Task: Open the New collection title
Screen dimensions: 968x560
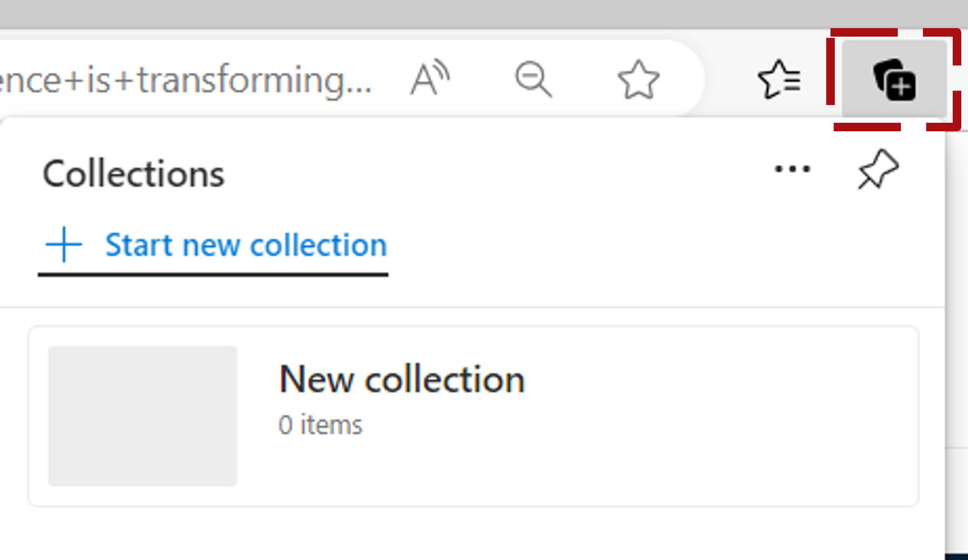Action: (x=402, y=379)
